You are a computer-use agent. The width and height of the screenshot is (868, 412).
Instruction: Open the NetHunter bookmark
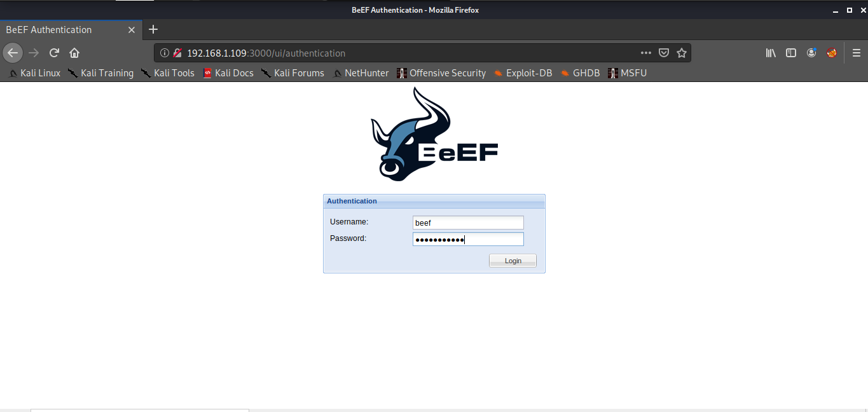coord(361,73)
